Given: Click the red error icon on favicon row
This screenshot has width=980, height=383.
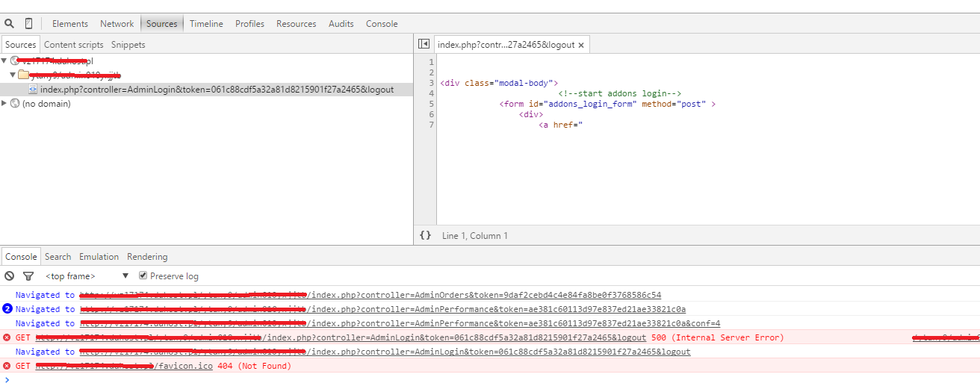Looking at the screenshot, I should [x=7, y=366].
